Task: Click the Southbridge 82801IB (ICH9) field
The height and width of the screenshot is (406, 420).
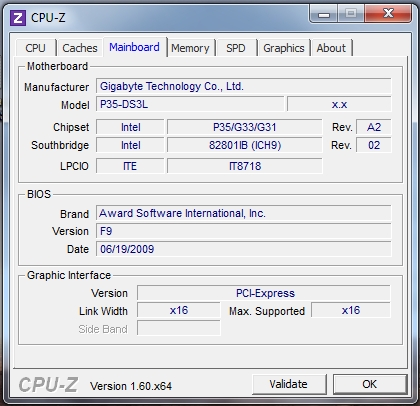Action: [245, 145]
